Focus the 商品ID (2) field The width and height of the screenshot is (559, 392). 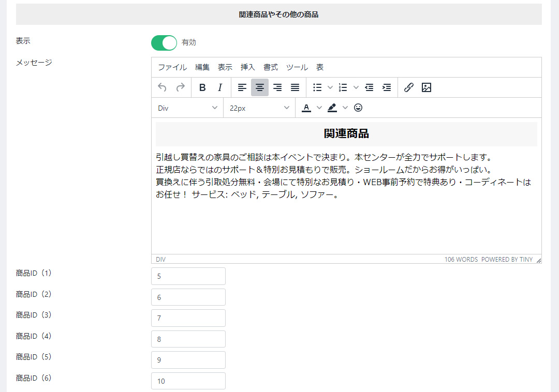[188, 297]
